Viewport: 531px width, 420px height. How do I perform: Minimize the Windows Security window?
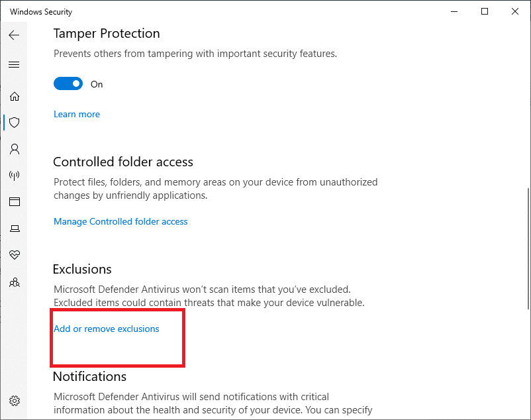[x=454, y=12]
